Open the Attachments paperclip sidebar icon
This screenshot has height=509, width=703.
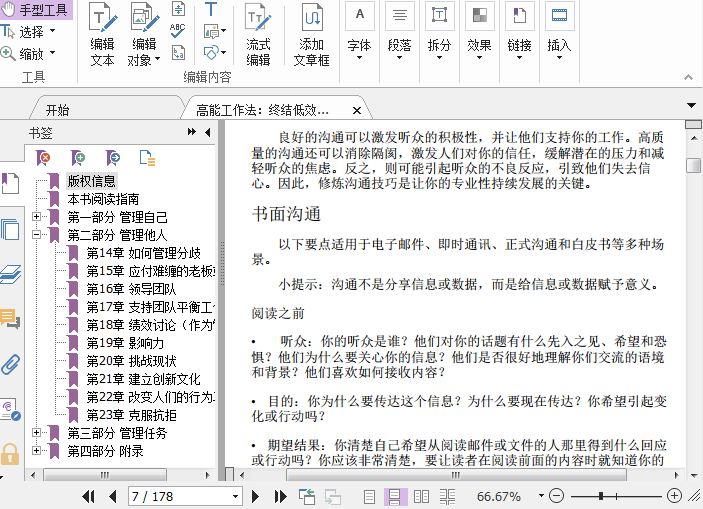point(10,364)
